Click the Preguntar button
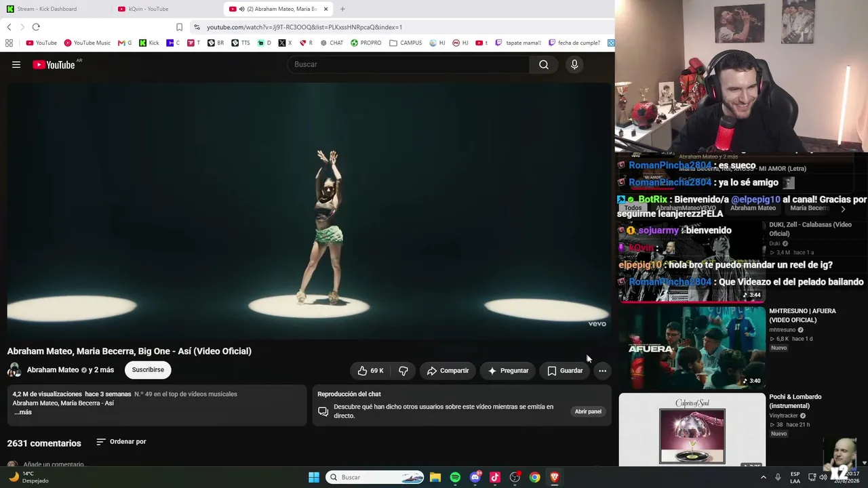Image resolution: width=868 pixels, height=488 pixels. [x=508, y=371]
